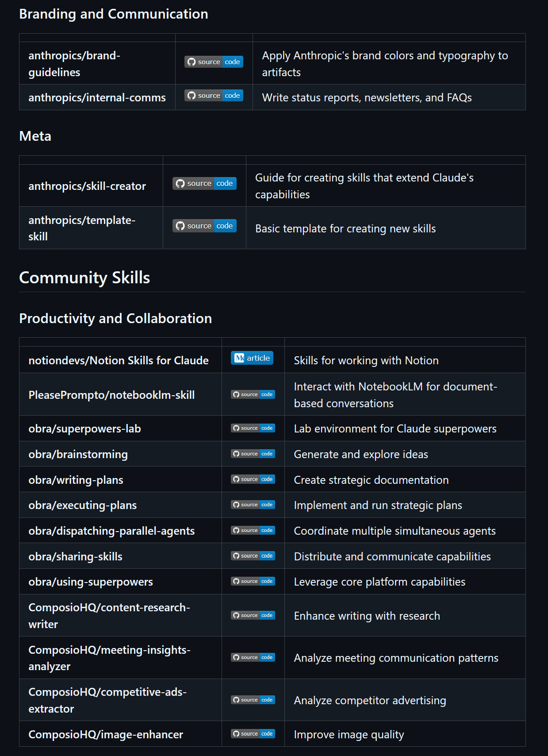This screenshot has height=756, width=548.
Task: Click the source code badge beside obra/sharing-skills
Action: pyautogui.click(x=253, y=556)
